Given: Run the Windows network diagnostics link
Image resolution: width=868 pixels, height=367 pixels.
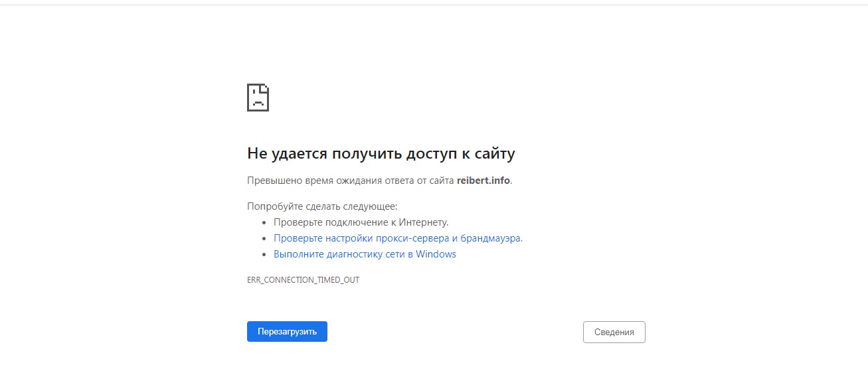Looking at the screenshot, I should 365,254.
